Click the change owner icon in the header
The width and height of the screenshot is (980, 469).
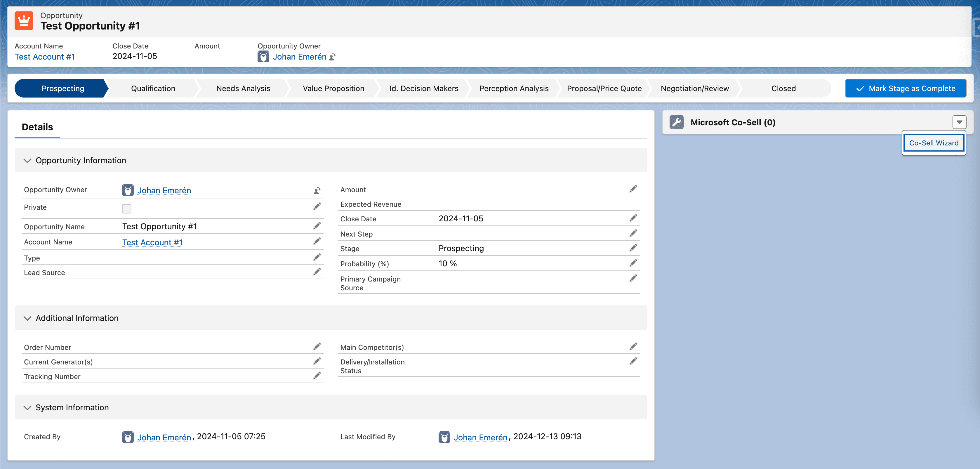333,57
